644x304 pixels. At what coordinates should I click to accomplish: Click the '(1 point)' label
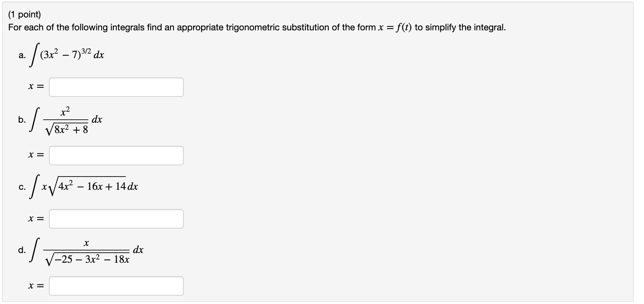tap(25, 14)
